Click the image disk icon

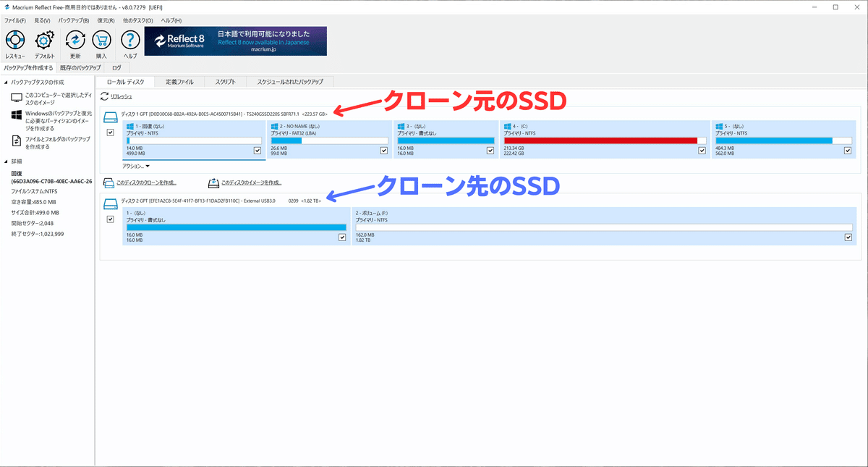[x=214, y=182]
